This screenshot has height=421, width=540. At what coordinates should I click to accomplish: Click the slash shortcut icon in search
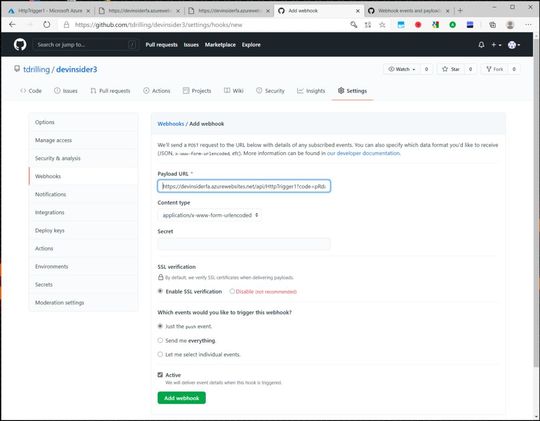[132, 44]
